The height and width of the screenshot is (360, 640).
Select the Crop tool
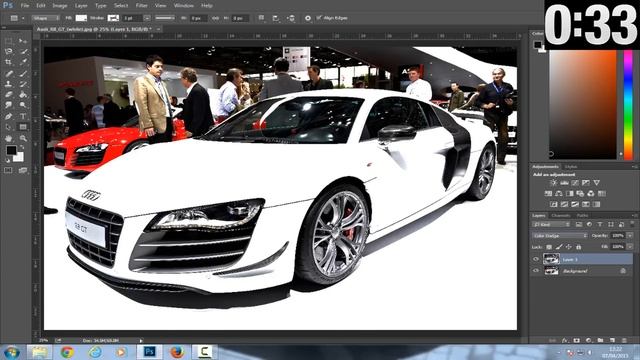point(9,62)
